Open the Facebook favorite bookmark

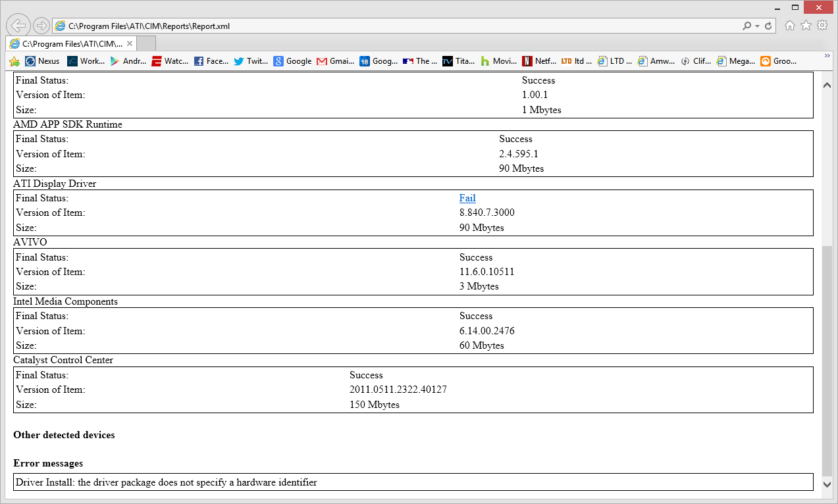pyautogui.click(x=211, y=61)
